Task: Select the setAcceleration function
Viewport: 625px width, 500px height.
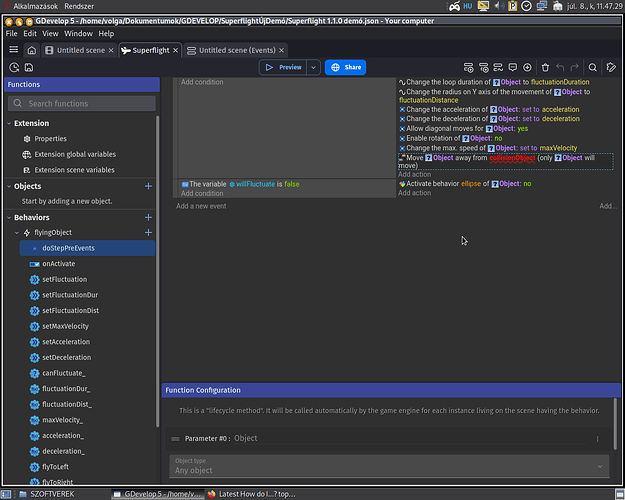Action: (66, 342)
